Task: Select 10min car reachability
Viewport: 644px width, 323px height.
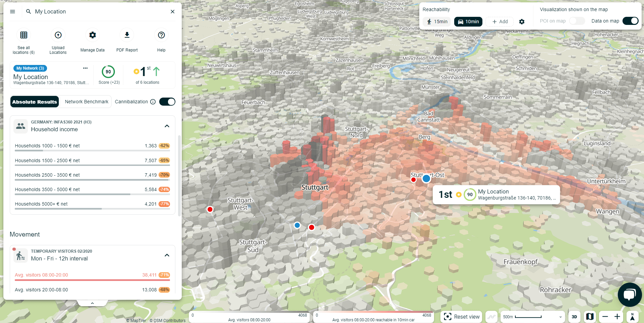Action: click(468, 22)
